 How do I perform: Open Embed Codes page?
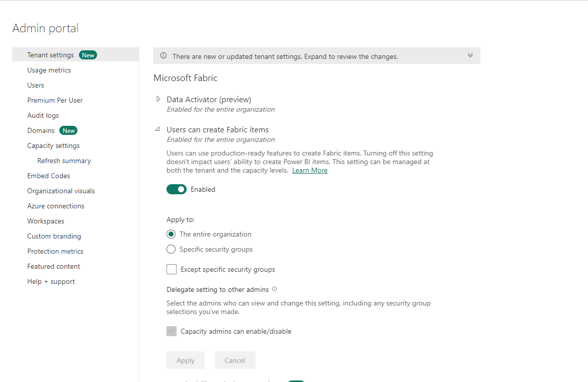coord(48,176)
